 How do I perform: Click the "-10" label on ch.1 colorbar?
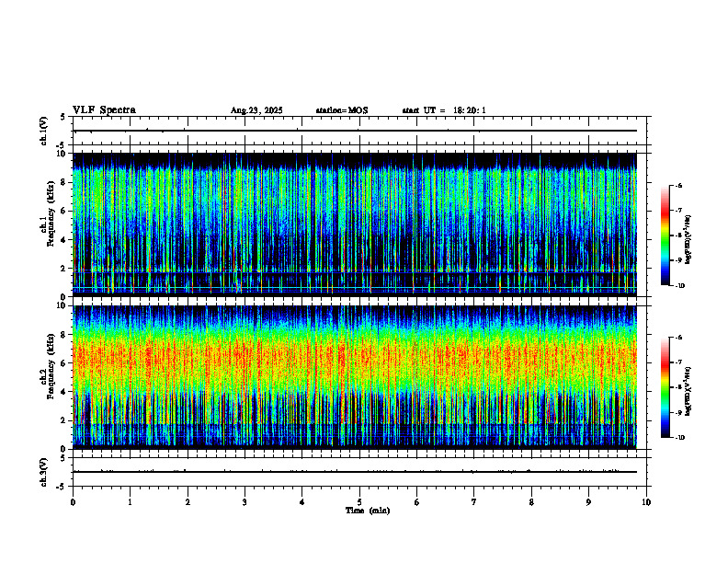coord(679,286)
